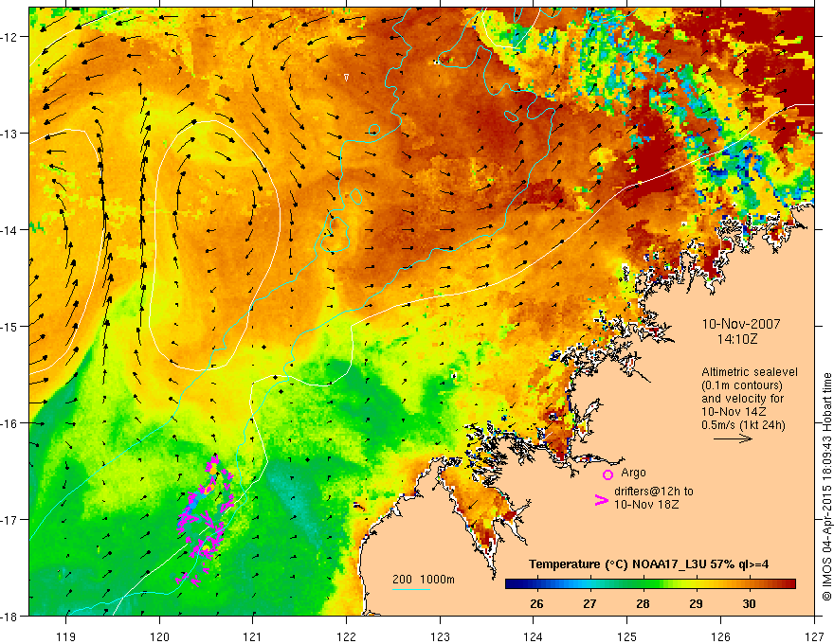Click colorbar label "29"
834x644 pixels.
click(696, 604)
